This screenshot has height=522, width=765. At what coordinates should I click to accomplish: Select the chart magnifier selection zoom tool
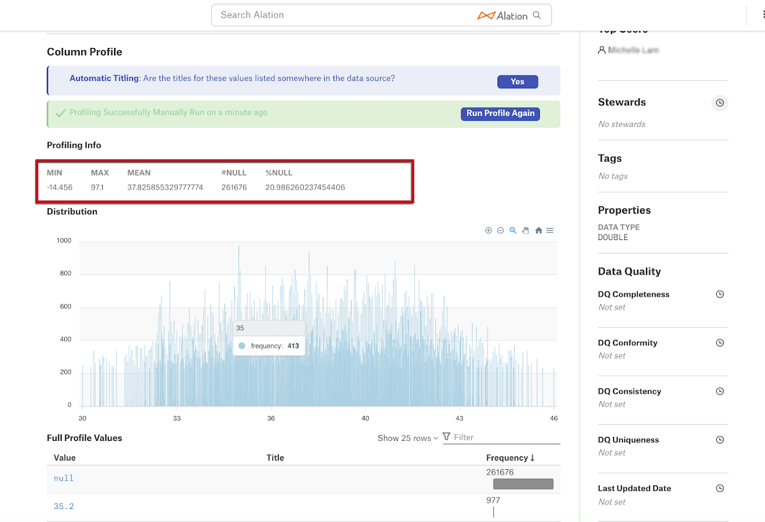click(x=513, y=230)
